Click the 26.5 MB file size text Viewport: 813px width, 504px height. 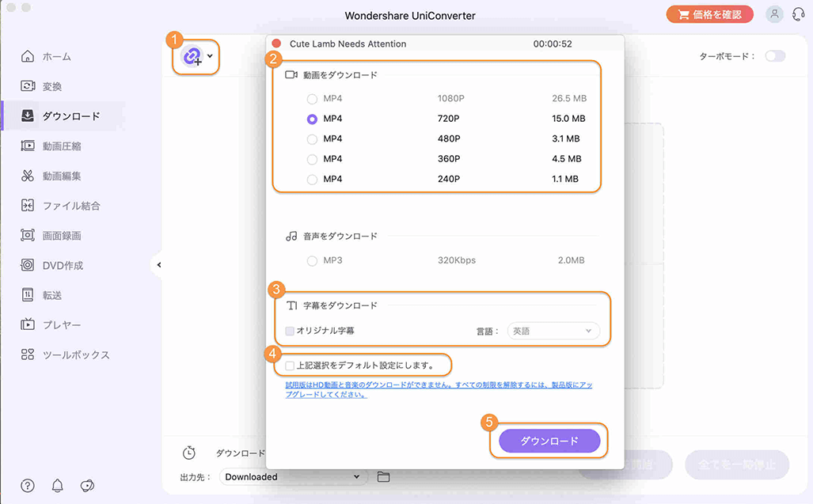pos(569,98)
